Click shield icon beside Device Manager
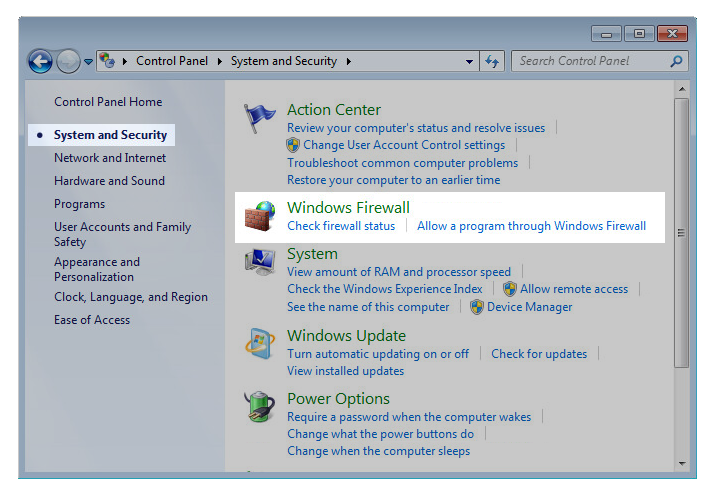The image size is (714, 496). click(x=477, y=307)
